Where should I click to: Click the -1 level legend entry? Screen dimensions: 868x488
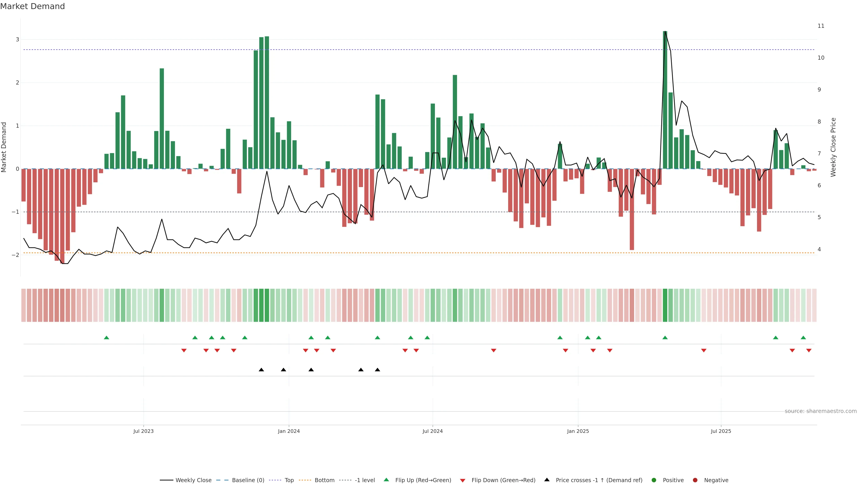365,480
